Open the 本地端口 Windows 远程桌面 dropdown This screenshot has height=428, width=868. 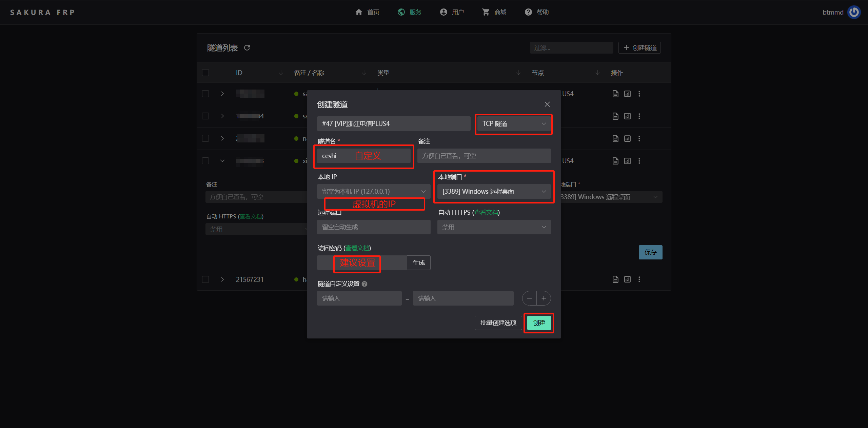click(x=494, y=192)
